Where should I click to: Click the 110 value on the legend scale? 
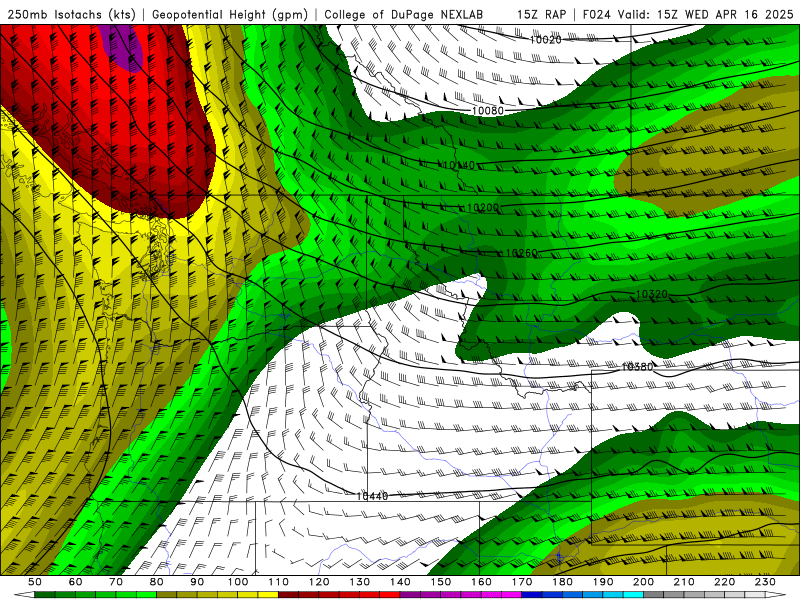click(x=279, y=582)
